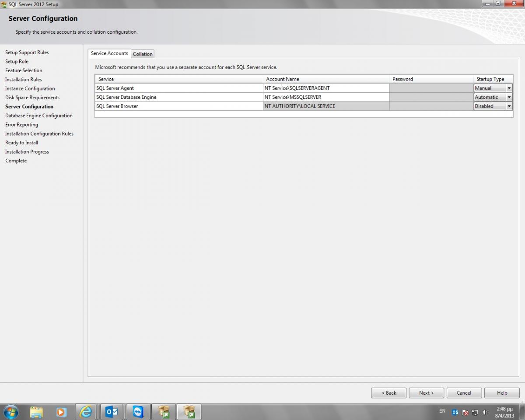
Task: Click Installation Configuration Rules in sidebar
Action: pos(39,134)
